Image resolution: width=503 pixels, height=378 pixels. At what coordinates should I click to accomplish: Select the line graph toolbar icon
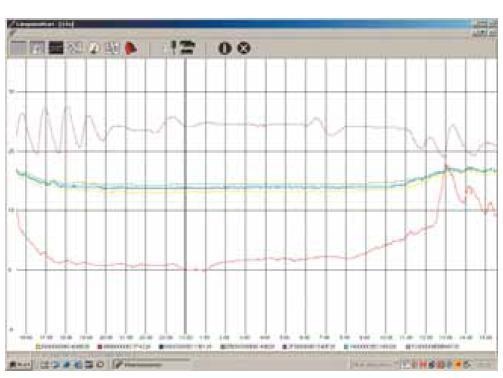click(75, 48)
